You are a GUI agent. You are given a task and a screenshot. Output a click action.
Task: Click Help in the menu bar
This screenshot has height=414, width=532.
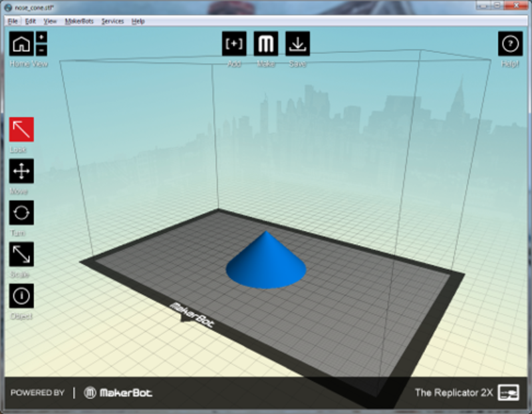(x=138, y=21)
